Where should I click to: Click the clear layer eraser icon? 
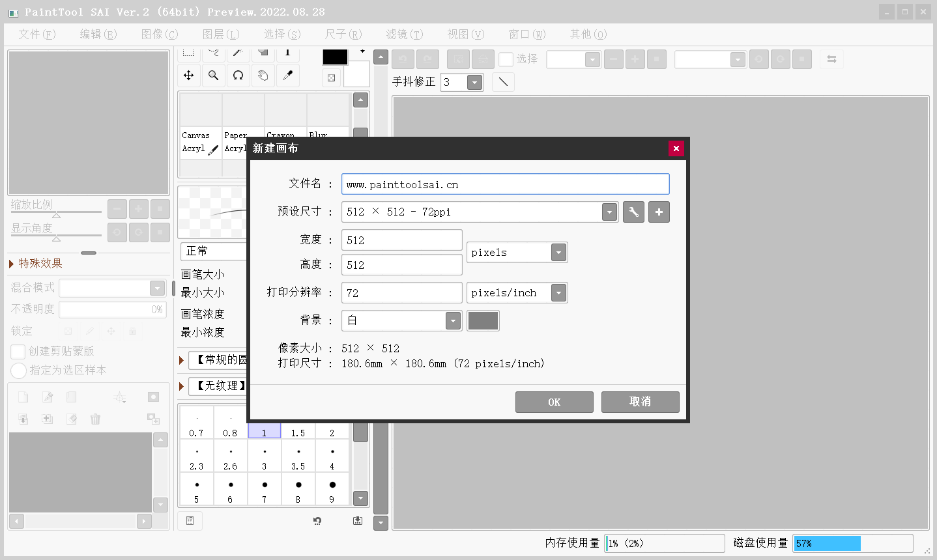(x=71, y=419)
